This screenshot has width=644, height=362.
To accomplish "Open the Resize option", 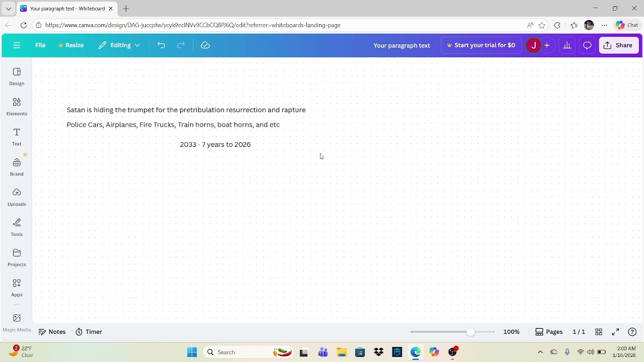I will click(x=71, y=45).
